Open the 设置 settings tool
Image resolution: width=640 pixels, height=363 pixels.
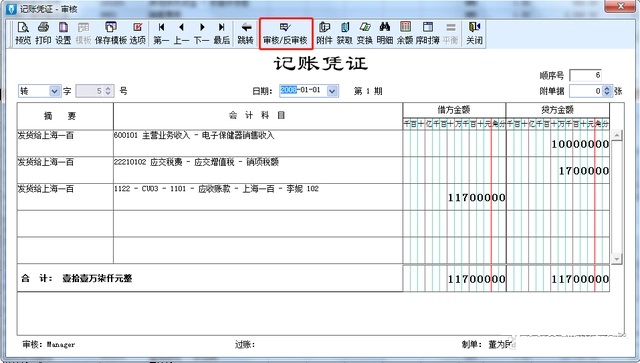coord(63,33)
